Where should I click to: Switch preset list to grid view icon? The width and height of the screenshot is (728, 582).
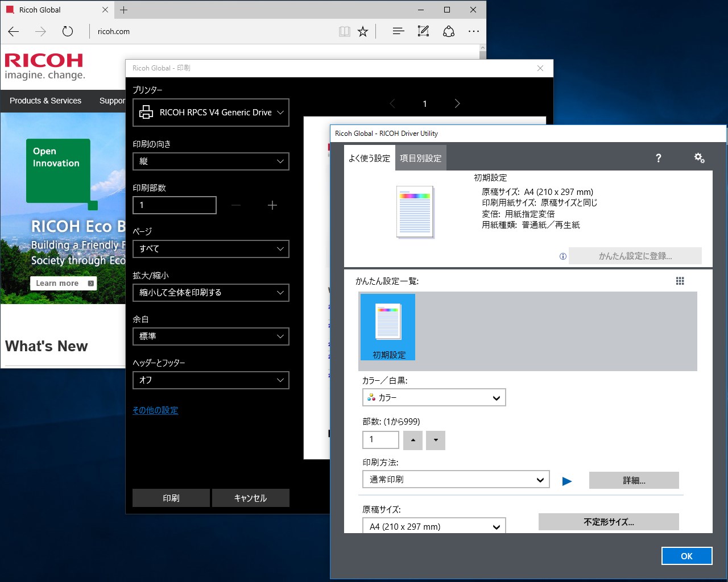(x=680, y=281)
